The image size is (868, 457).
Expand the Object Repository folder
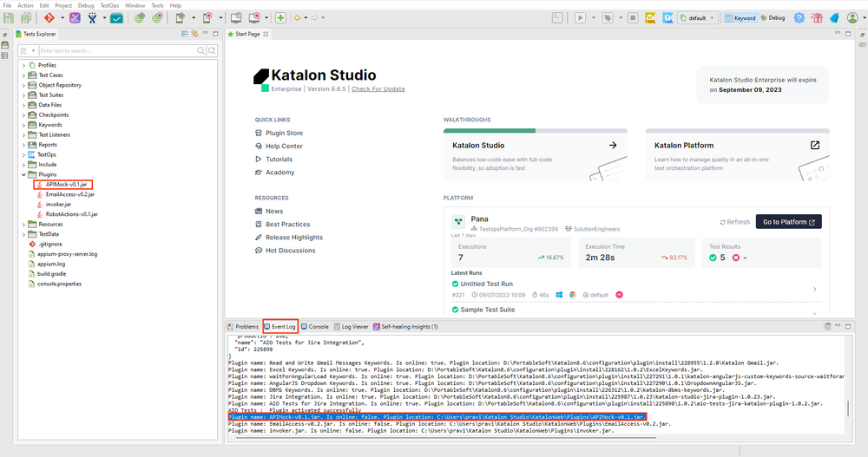pyautogui.click(x=23, y=85)
